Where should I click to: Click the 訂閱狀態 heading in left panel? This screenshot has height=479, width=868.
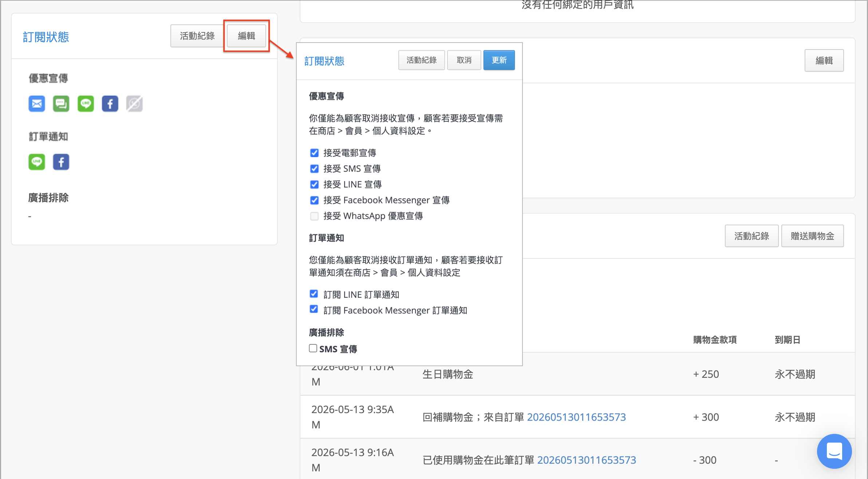pos(46,37)
